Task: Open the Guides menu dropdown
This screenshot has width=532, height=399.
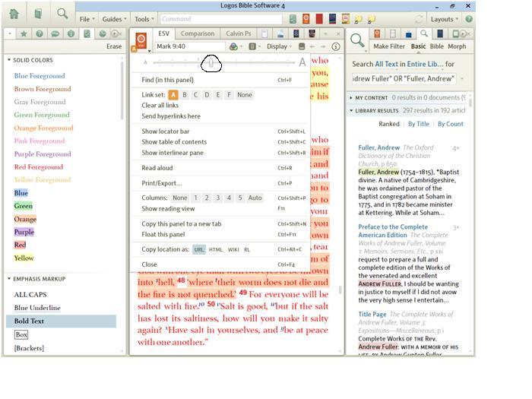Action: click(114, 19)
